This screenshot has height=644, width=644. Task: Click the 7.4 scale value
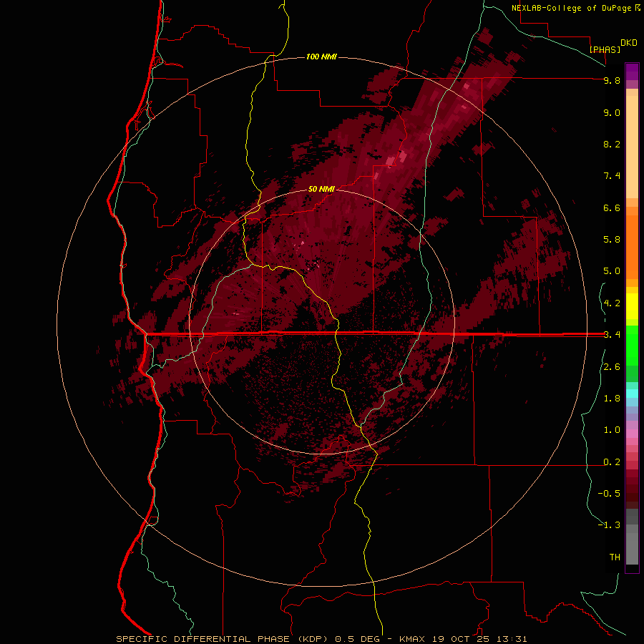612,176
